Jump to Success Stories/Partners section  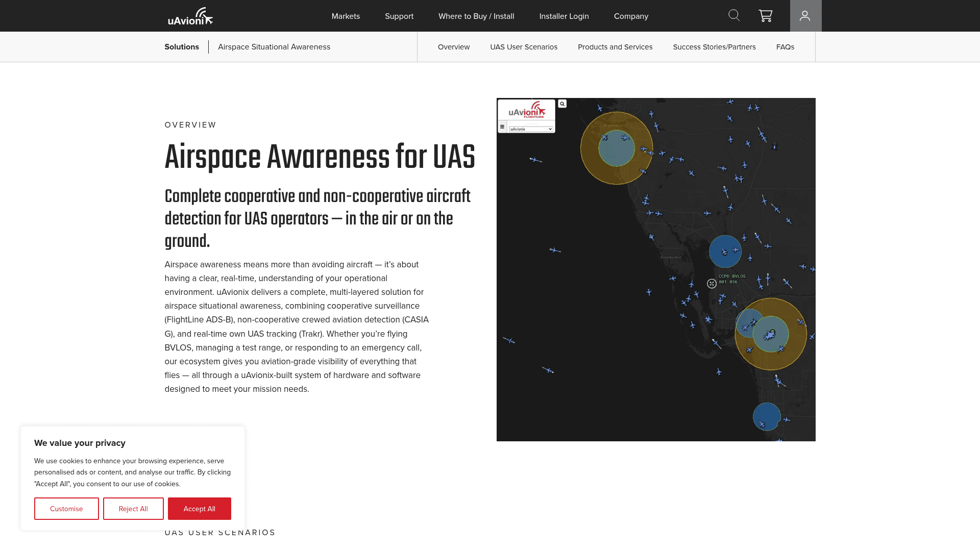point(714,47)
